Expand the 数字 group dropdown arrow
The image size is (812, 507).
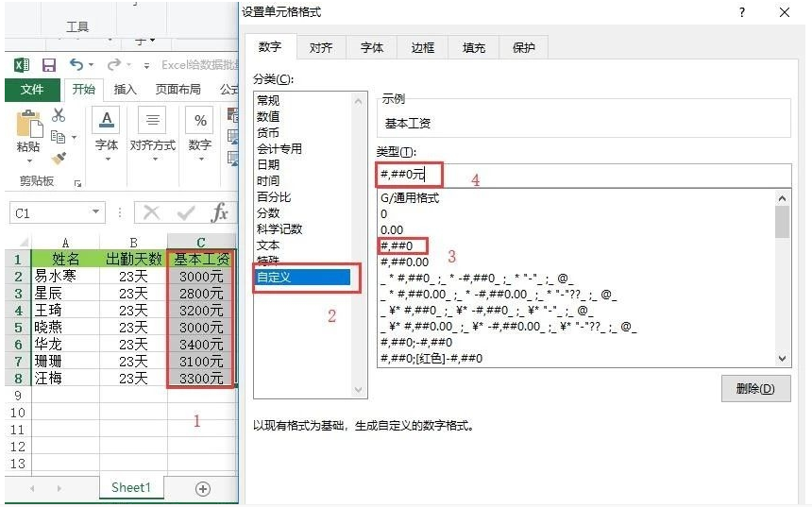pos(200,160)
